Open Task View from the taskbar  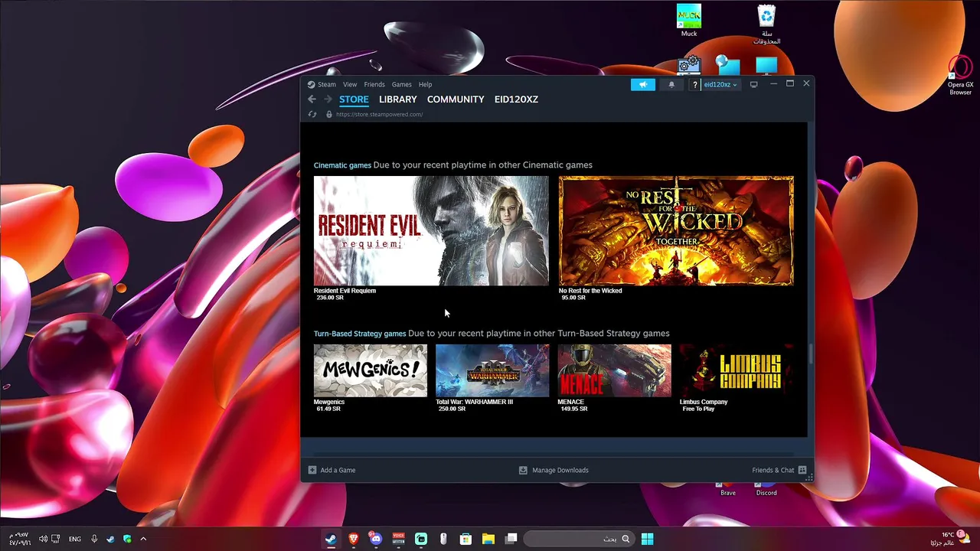511,539
